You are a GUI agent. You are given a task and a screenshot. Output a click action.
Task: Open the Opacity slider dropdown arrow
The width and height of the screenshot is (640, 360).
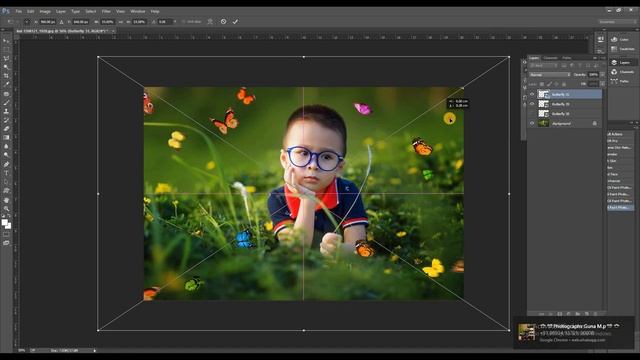602,75
